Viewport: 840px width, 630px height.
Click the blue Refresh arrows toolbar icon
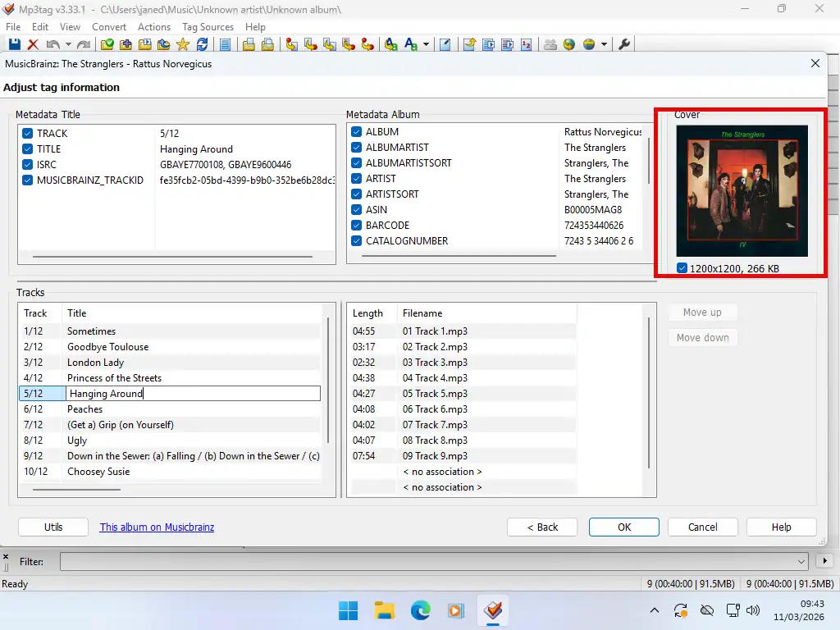(x=202, y=44)
